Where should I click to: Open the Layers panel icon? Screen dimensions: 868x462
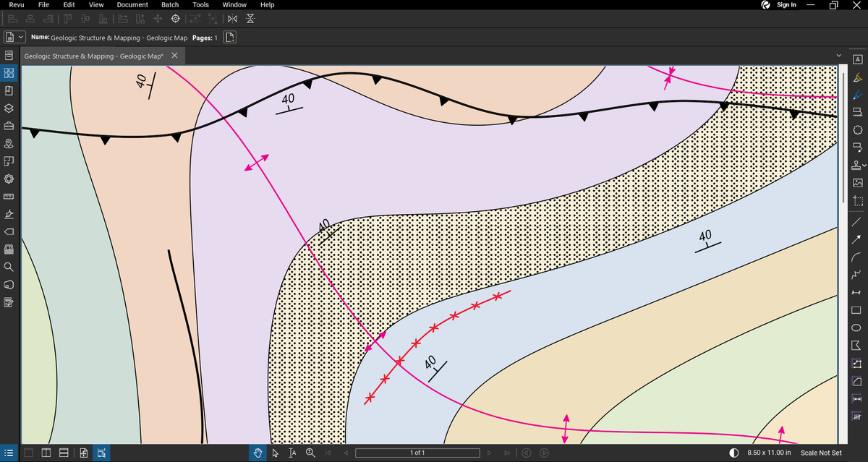pyautogui.click(x=9, y=108)
